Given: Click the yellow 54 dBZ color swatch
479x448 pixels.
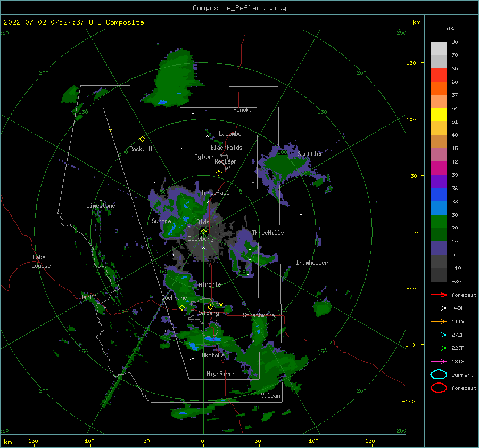Looking at the screenshot, I should (439, 115).
